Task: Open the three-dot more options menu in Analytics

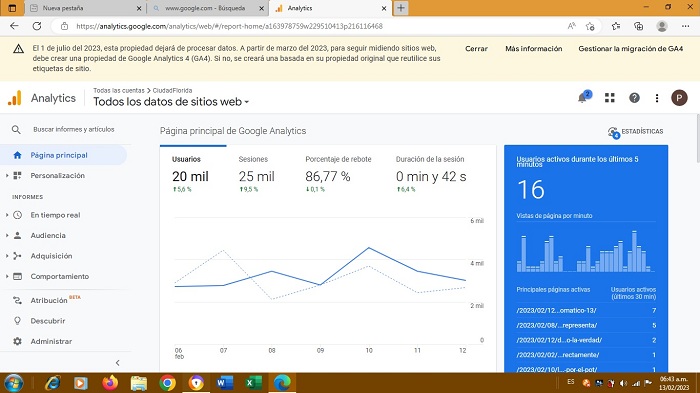Action: (656, 98)
